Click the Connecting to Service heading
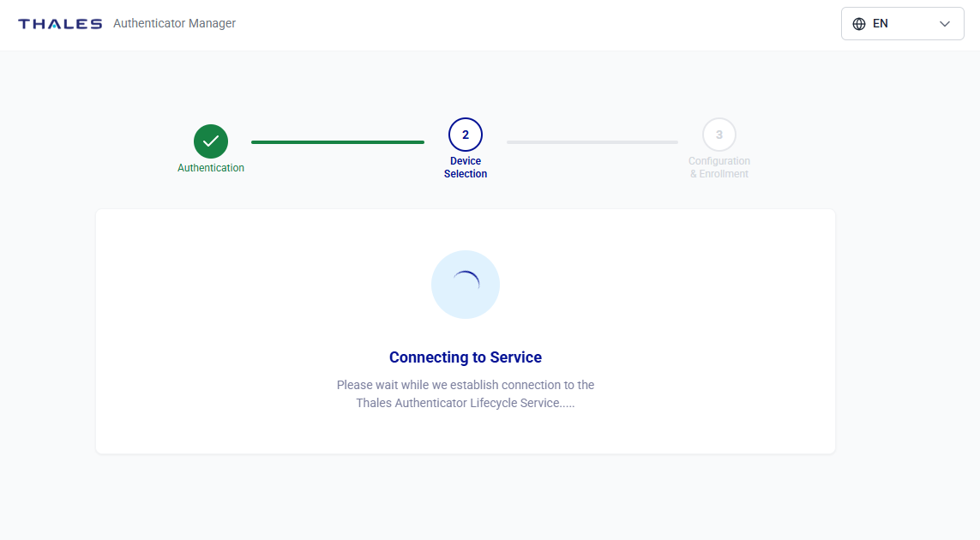 coord(466,357)
